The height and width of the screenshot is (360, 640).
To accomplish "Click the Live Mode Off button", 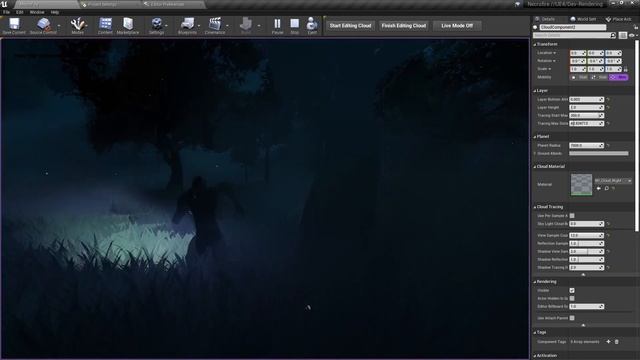I will [x=457, y=26].
